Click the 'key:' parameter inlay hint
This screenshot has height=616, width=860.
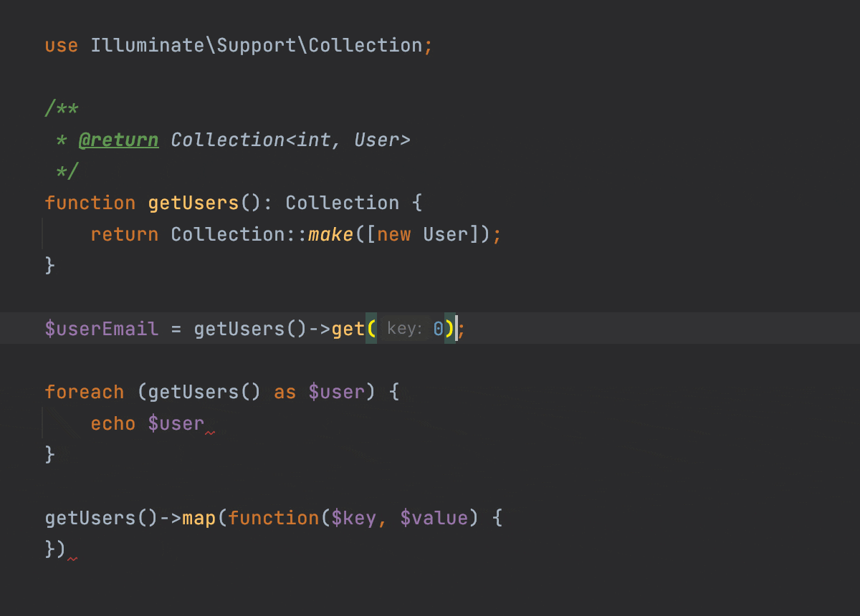point(404,329)
